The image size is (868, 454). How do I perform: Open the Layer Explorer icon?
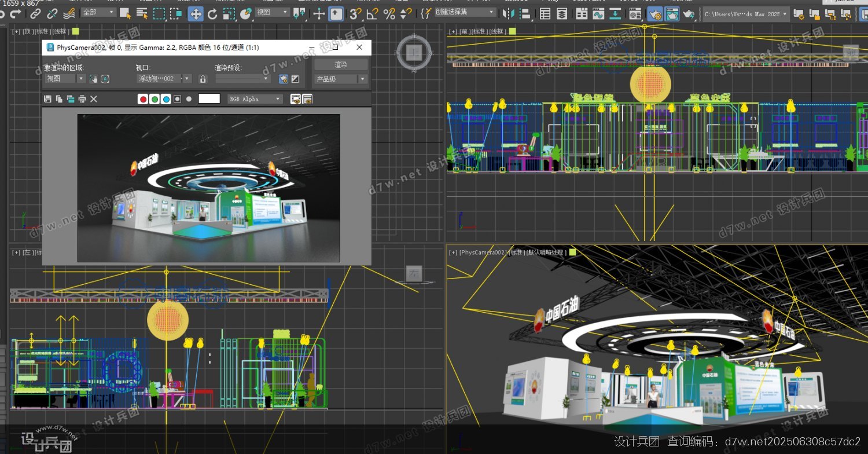pos(561,14)
